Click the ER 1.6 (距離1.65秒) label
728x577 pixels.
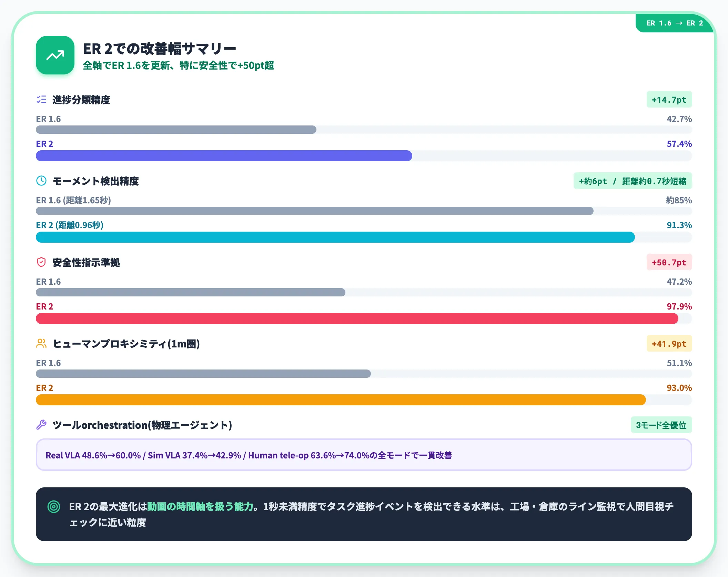tap(73, 200)
